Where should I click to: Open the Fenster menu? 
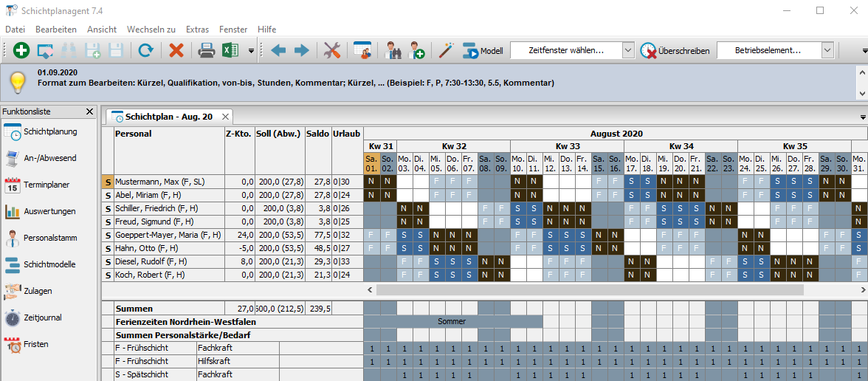[233, 30]
